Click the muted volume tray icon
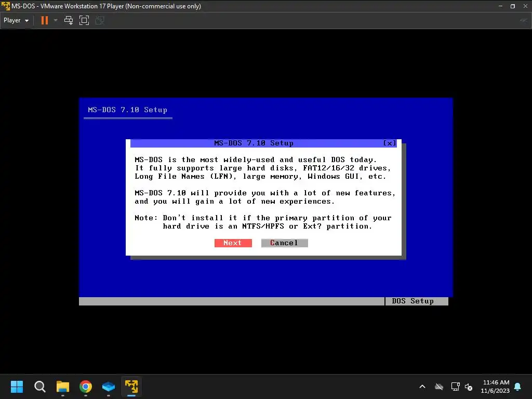 (x=469, y=387)
